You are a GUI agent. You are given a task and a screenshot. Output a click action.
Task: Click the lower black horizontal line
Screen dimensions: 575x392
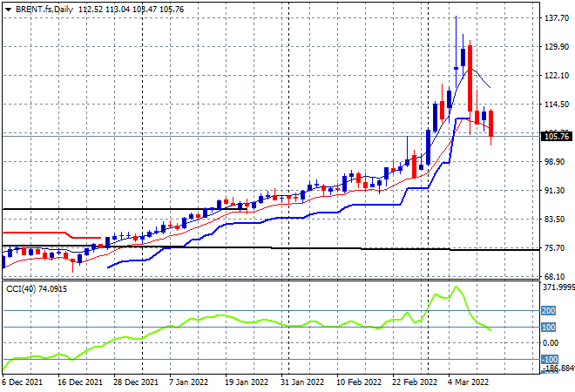348,248
